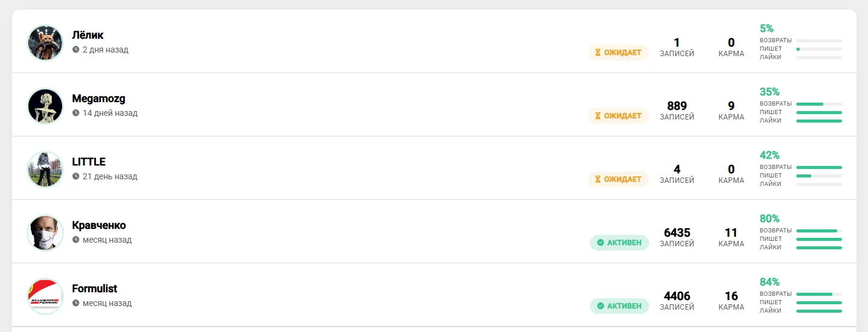Open Formulist's Ferrari logo avatar
The height and width of the screenshot is (332, 868).
45,296
